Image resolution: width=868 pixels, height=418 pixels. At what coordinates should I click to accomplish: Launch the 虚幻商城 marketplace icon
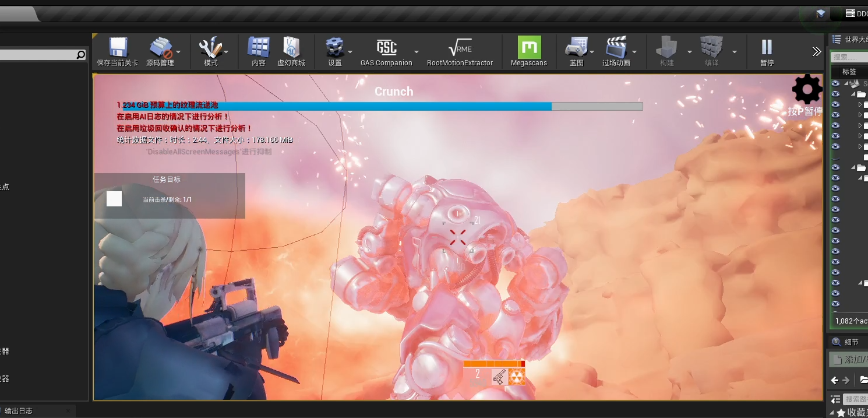click(291, 47)
